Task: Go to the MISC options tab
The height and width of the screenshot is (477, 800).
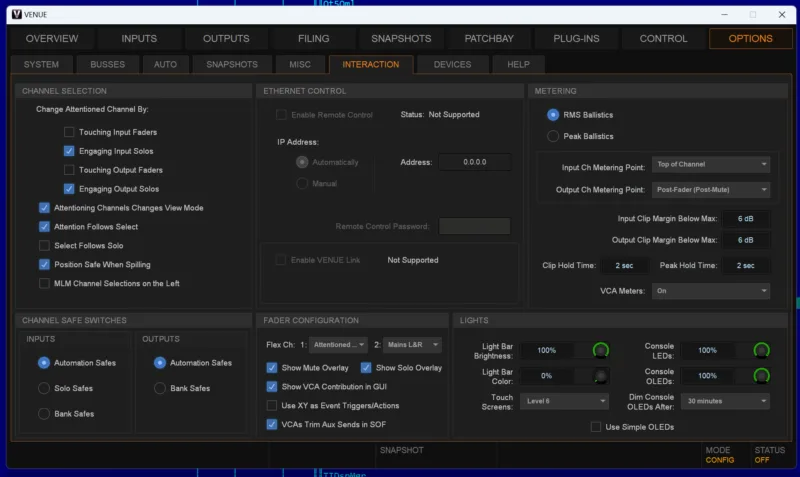Action: (300, 65)
